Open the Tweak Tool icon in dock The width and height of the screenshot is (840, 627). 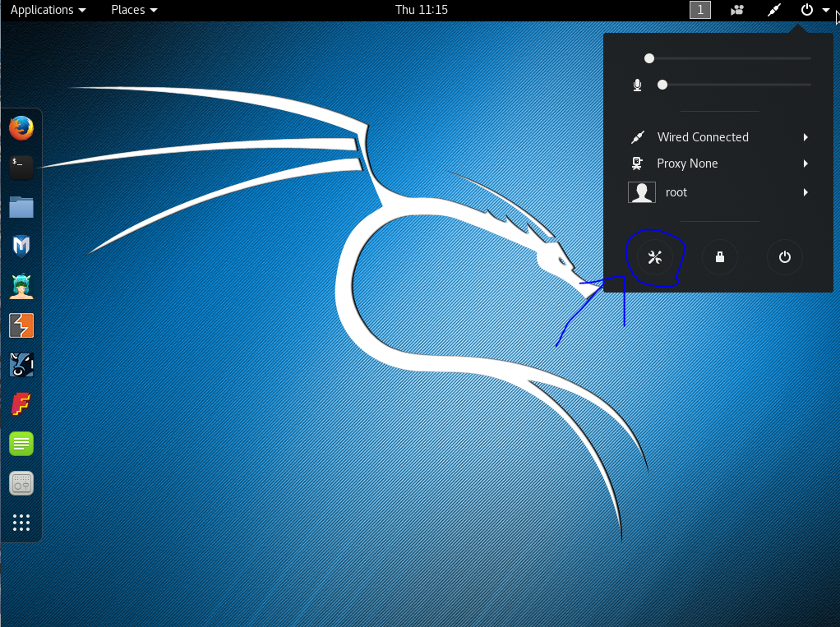click(x=21, y=483)
